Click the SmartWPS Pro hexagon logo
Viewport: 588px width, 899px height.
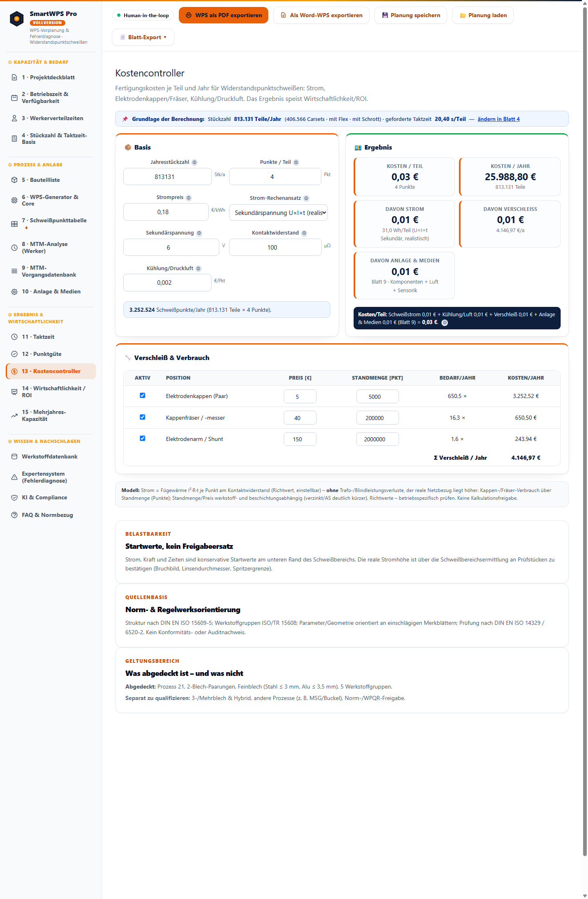(x=17, y=19)
